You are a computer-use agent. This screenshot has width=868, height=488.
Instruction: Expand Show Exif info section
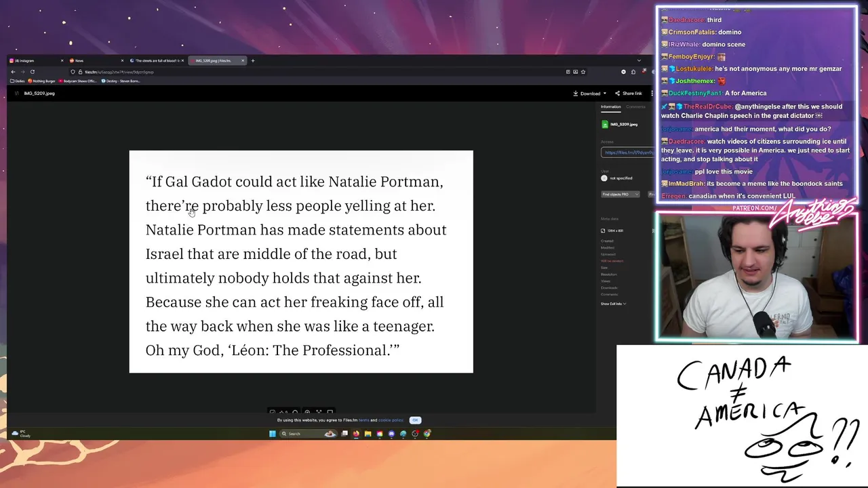coord(613,304)
